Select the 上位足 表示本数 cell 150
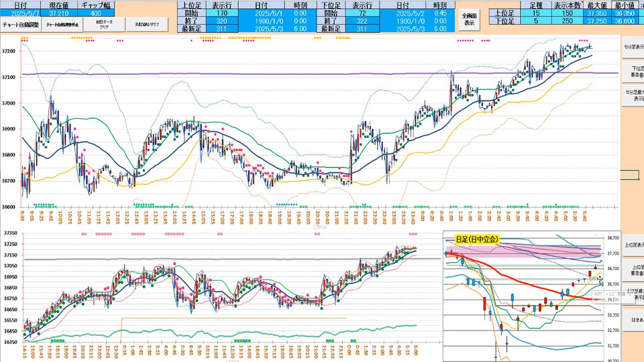The image size is (644, 362). click(x=568, y=13)
